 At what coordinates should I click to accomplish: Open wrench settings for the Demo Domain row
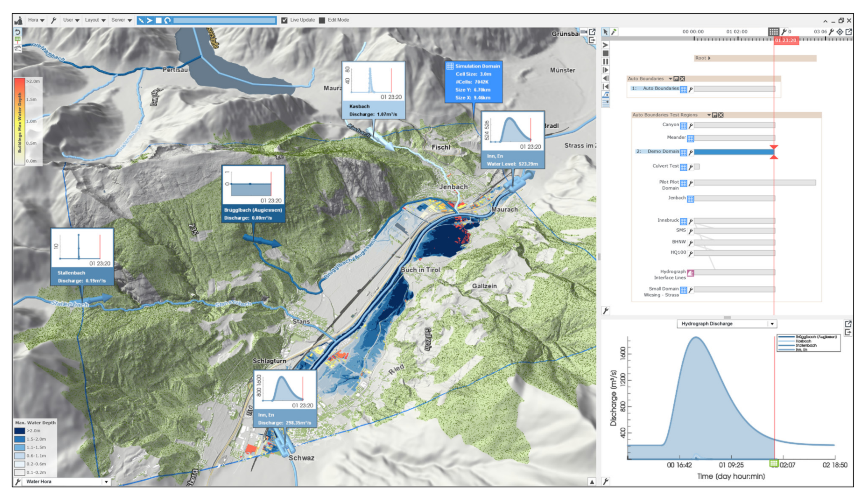691,153
